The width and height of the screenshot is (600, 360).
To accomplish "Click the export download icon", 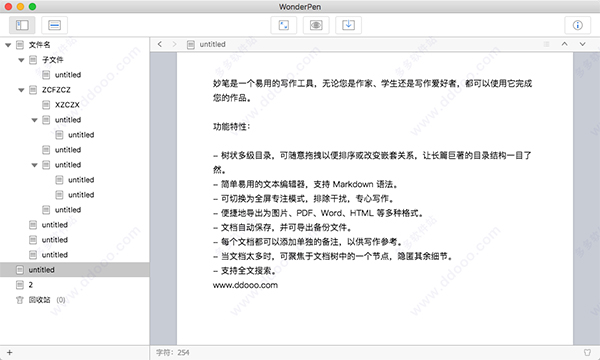I will coord(348,25).
